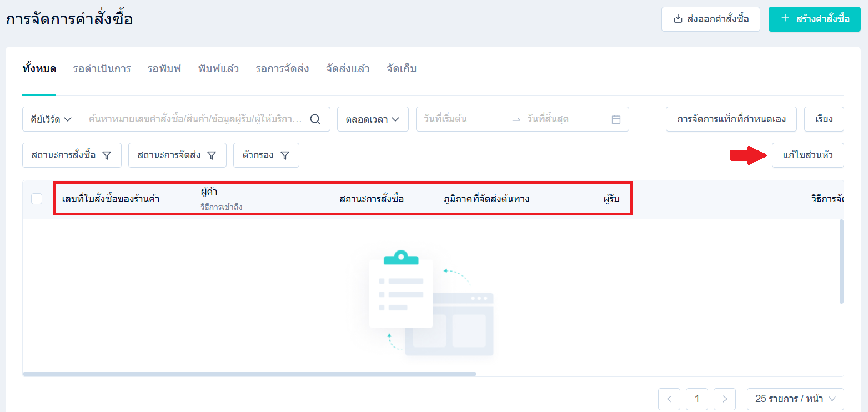The width and height of the screenshot is (868, 412).
Task: Click แก้ไขส่วนหัว edit header button
Action: (x=808, y=155)
